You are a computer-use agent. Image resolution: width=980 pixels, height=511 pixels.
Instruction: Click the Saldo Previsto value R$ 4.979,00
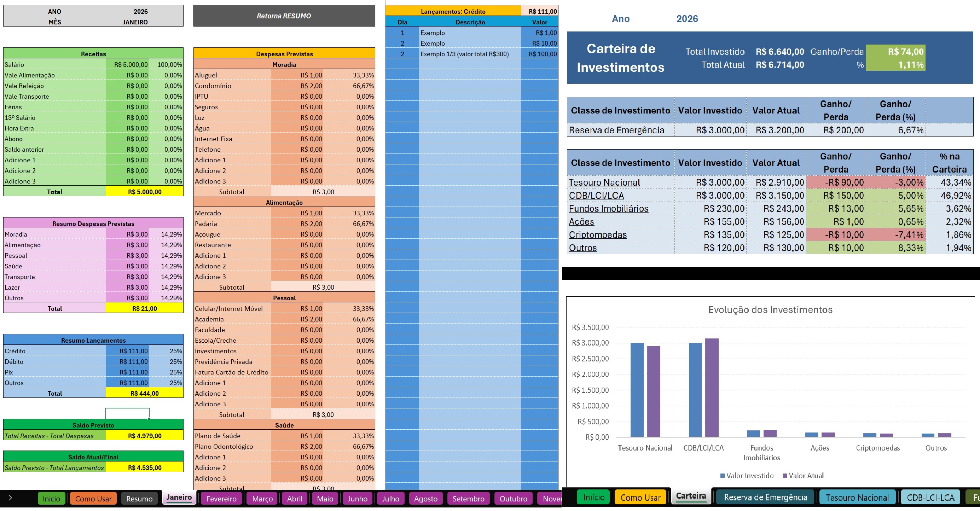(145, 436)
